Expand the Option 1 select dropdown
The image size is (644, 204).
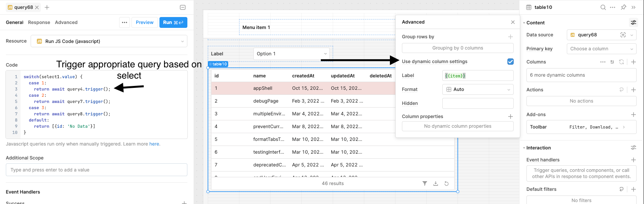[x=291, y=54]
